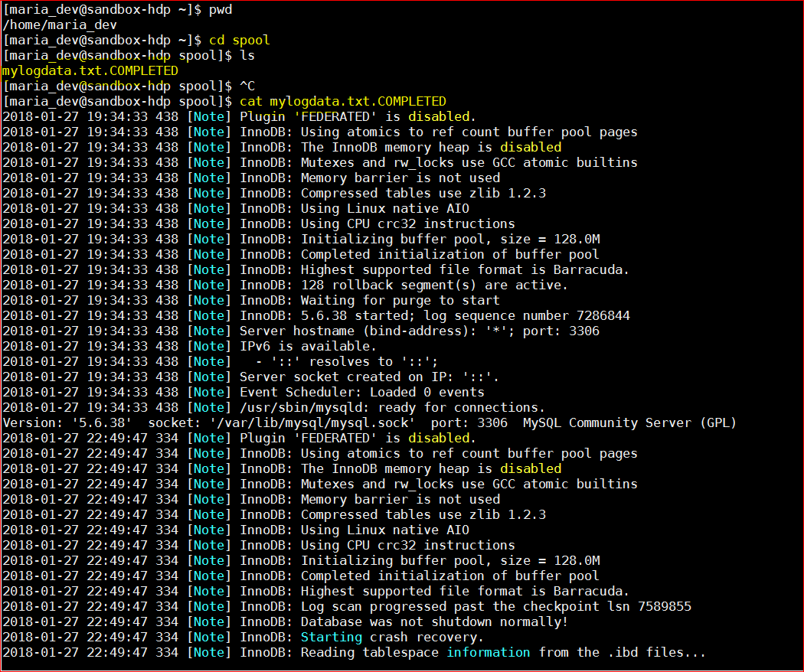Click the 'Database was not shutdown normally!' line
The width and height of the screenshot is (804, 672).
click(285, 621)
